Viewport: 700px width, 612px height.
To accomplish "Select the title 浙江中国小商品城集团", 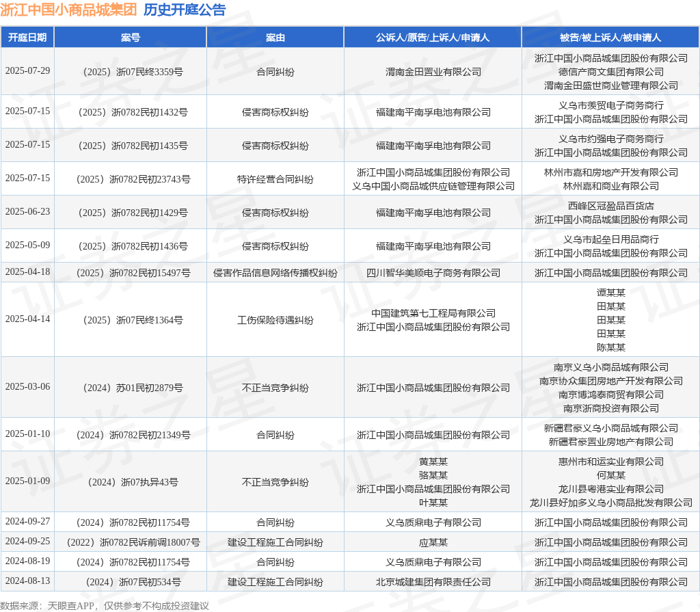I will (x=68, y=10).
